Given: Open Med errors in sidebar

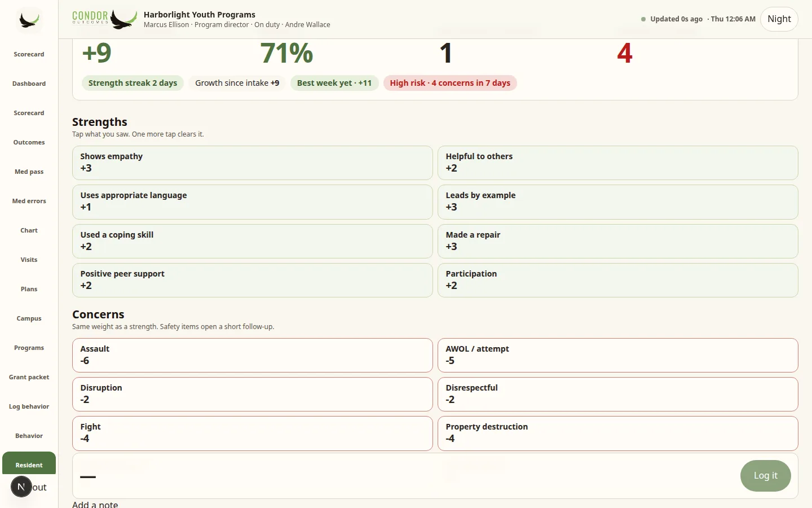Looking at the screenshot, I should pyautogui.click(x=29, y=201).
